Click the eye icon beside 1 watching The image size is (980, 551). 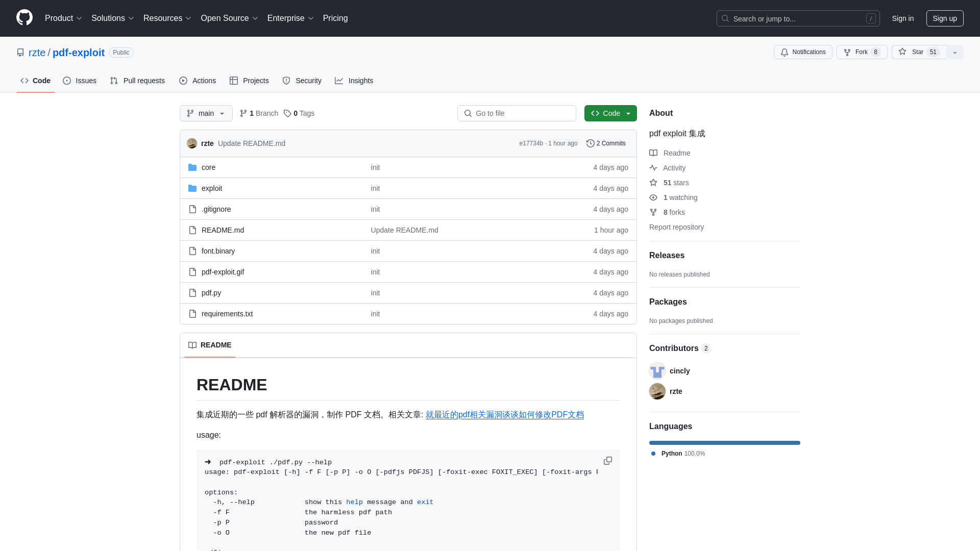point(653,197)
